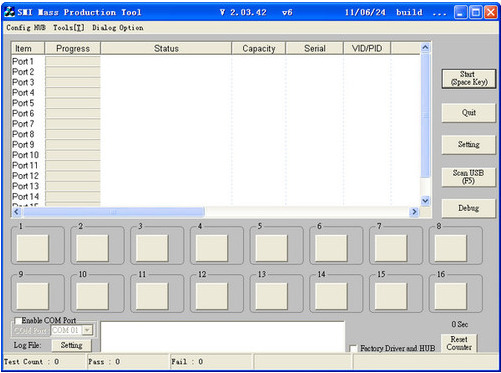Click the port 1 status slot box
The height and width of the screenshot is (373, 501).
pyautogui.click(x=33, y=248)
